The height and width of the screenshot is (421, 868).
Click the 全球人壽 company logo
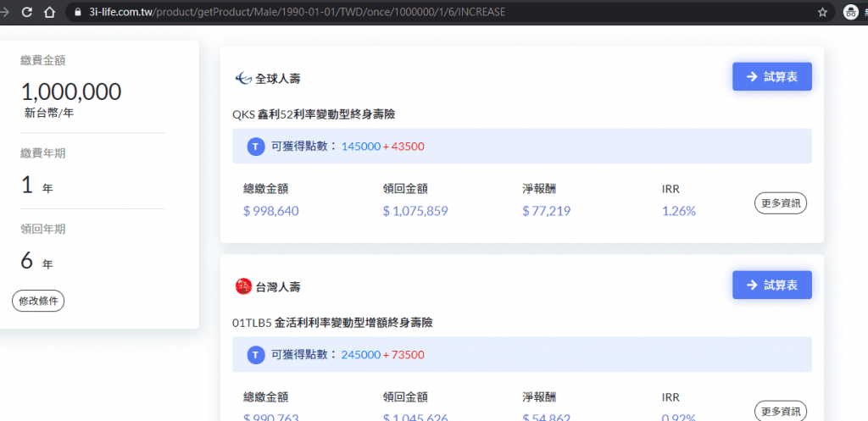click(243, 79)
